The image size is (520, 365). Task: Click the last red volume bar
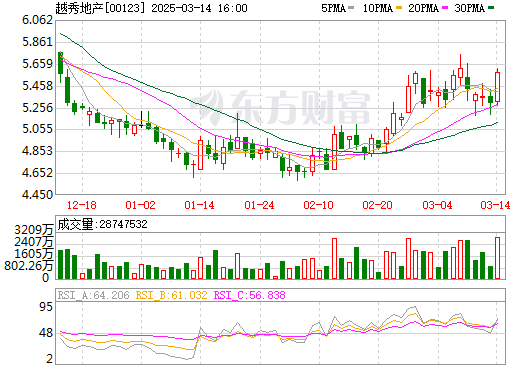[497, 258]
